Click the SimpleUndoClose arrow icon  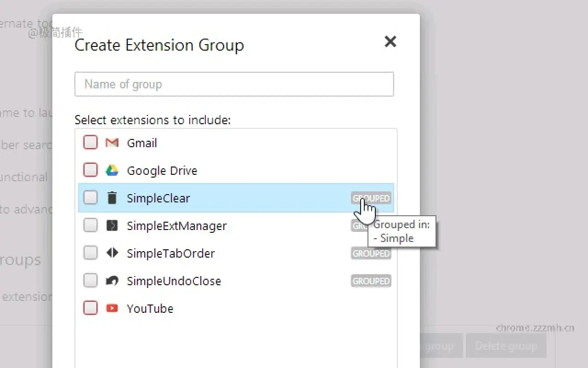click(112, 281)
